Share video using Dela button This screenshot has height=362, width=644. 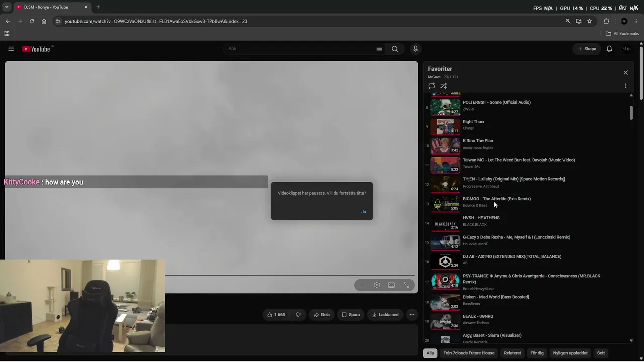pyautogui.click(x=321, y=315)
